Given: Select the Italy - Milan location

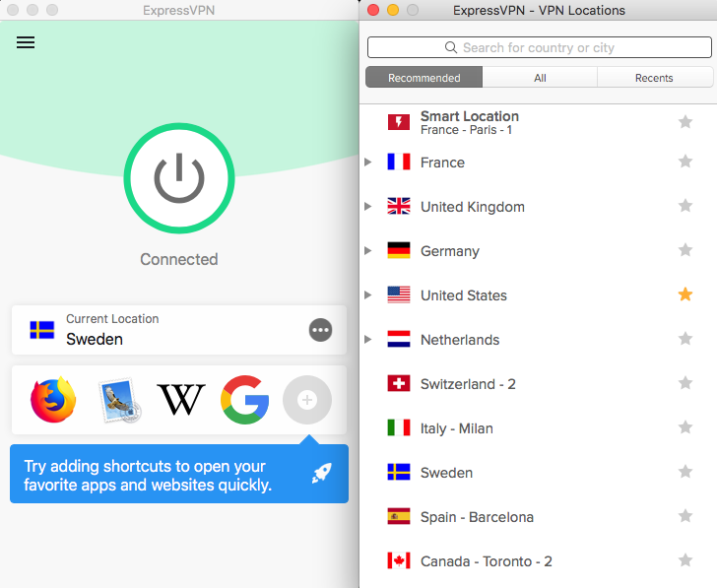Looking at the screenshot, I should click(x=538, y=428).
